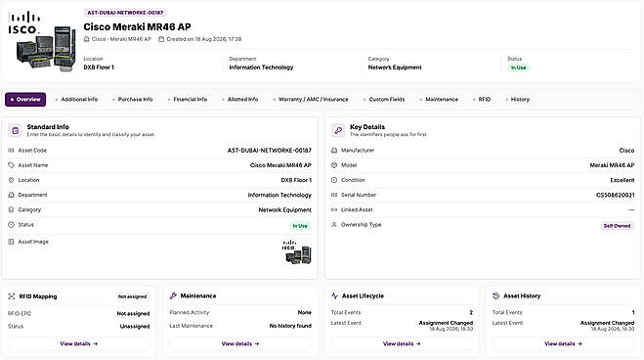Click the Linked Asset link icon

coord(334,209)
